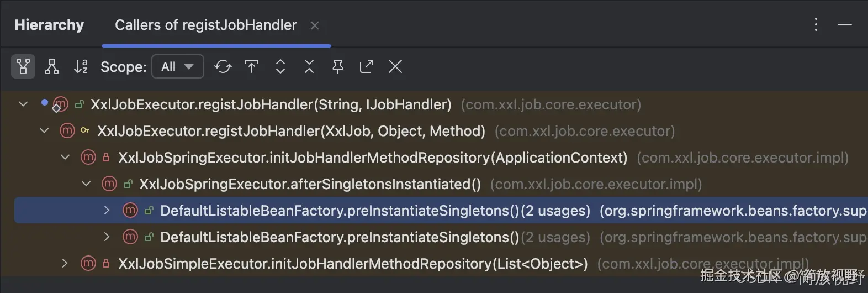Select the Callers of registJobHandler tab
The height and width of the screenshot is (293, 868).
point(205,25)
